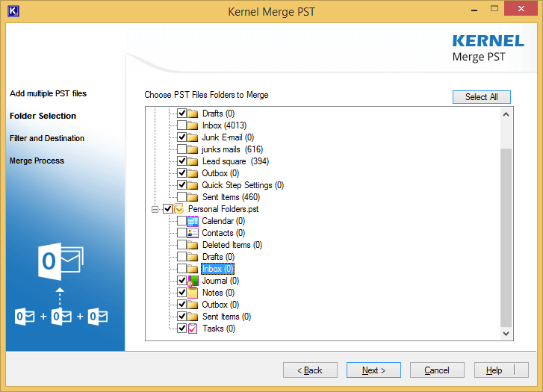Click the folder list scrollbar thumb
The width and height of the screenshot is (543, 392).
(x=506, y=237)
